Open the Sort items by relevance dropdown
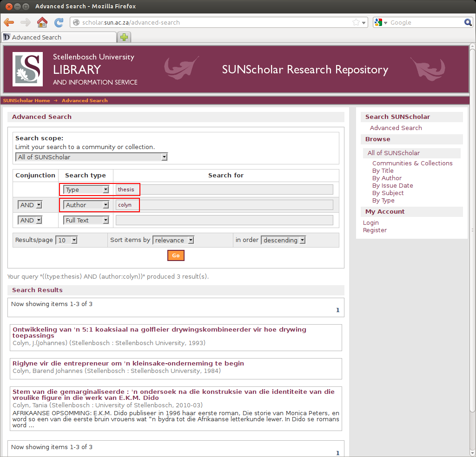 pyautogui.click(x=173, y=240)
